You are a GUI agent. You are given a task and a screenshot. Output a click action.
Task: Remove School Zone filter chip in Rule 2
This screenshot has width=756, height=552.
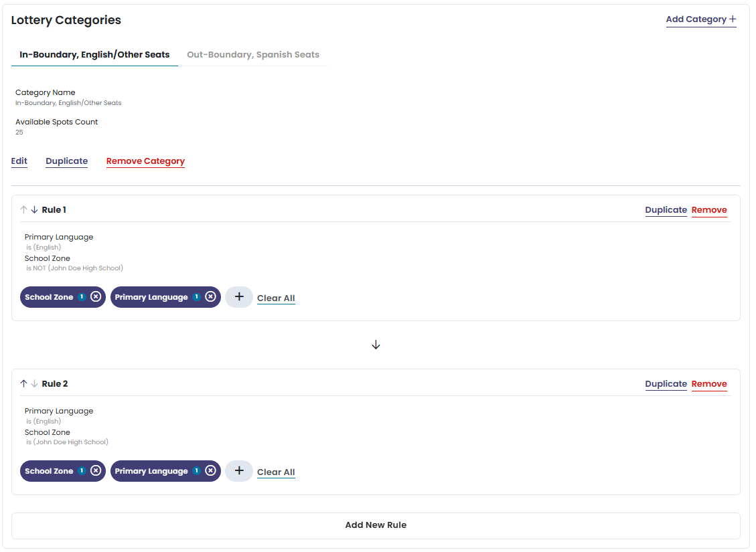(x=96, y=471)
